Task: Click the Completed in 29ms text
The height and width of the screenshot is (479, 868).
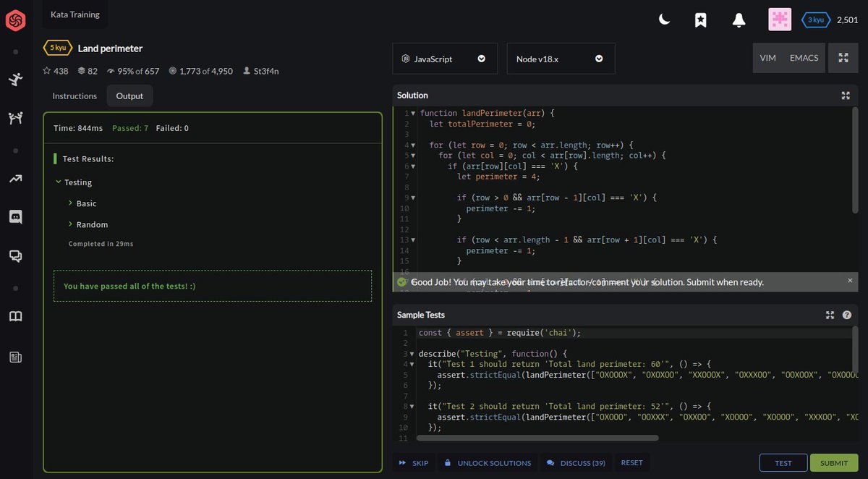Action: pos(101,244)
